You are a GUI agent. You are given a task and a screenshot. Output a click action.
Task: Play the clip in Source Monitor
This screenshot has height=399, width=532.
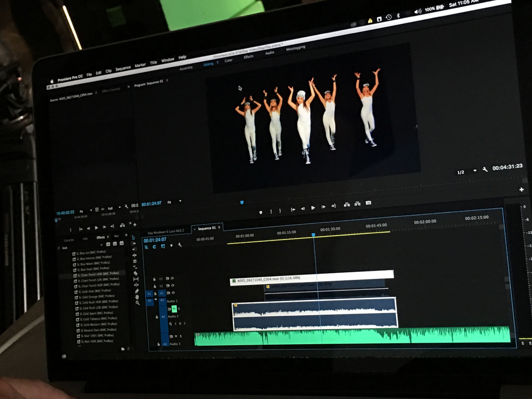click(x=96, y=228)
